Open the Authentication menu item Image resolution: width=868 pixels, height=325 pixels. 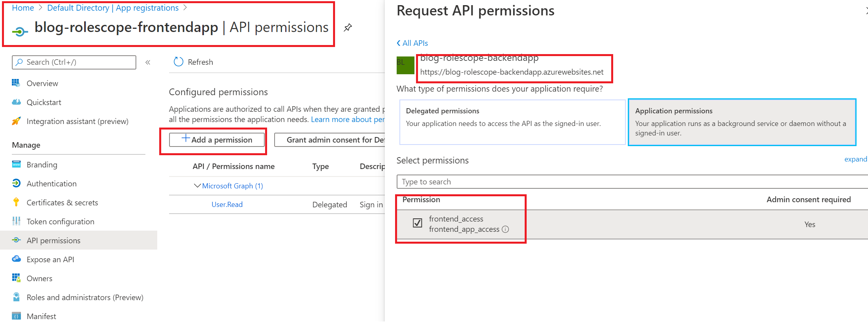51,184
